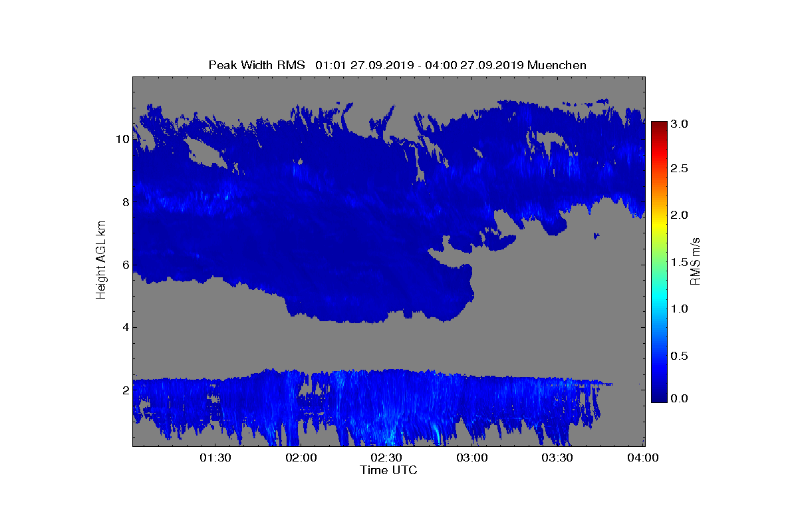Click the 'RMS m/s' colorbar label
This screenshot has height=532, width=798.
695,261
